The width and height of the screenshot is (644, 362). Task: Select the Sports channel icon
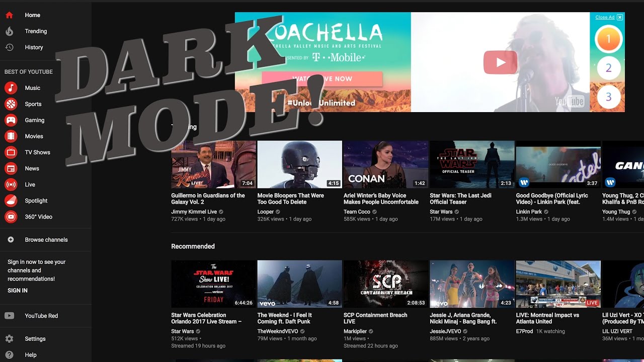pos(11,104)
